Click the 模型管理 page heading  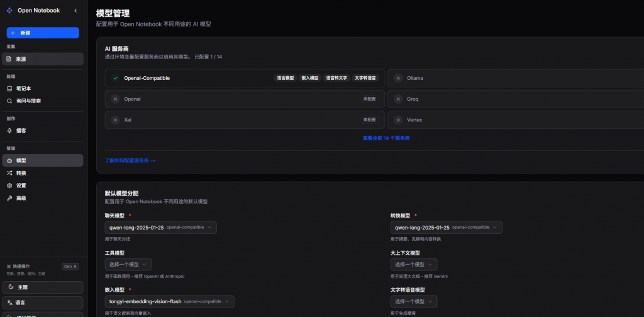[x=113, y=14]
